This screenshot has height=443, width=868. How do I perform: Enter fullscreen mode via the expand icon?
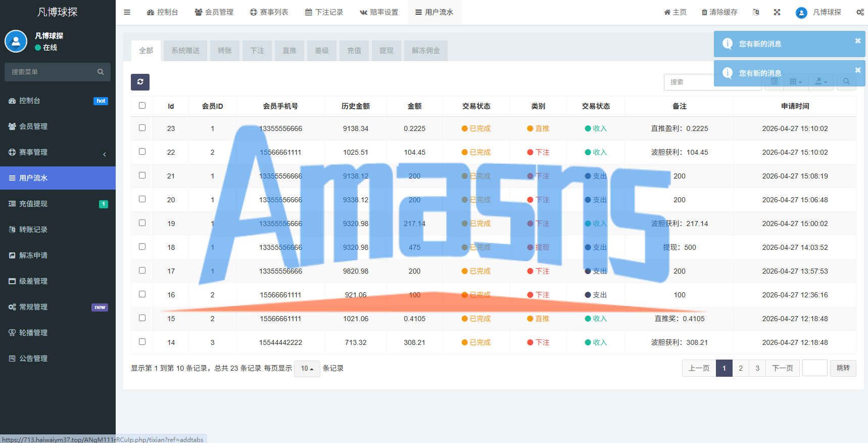(777, 12)
